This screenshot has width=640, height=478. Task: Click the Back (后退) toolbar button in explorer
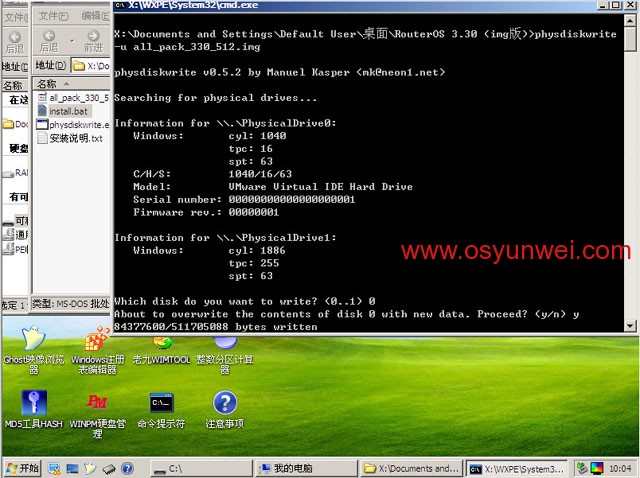click(49, 41)
